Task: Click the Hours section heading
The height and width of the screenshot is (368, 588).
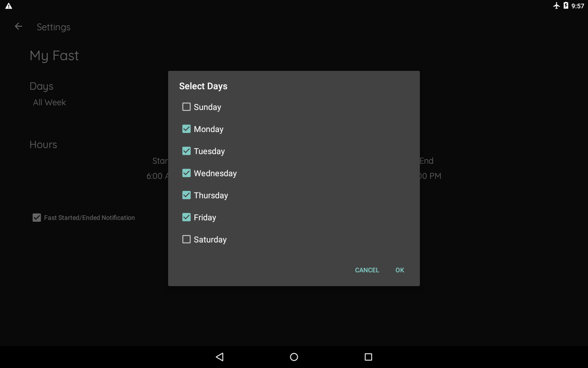Action: [43, 144]
